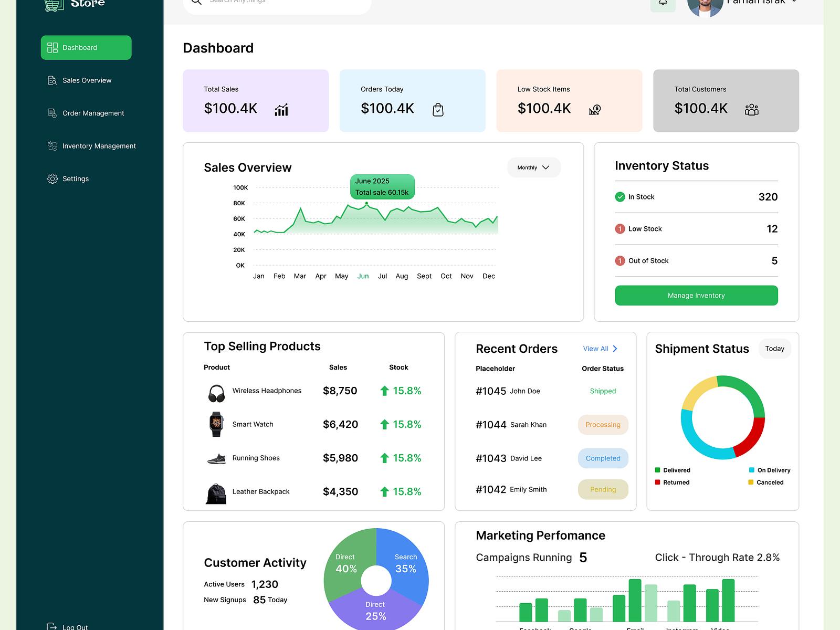Viewport: 840px width, 630px height.
Task: Go to Order Management page
Action: point(86,113)
